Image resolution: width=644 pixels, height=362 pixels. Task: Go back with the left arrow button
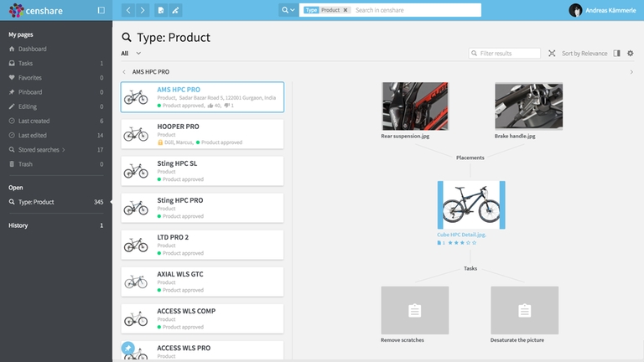click(128, 10)
